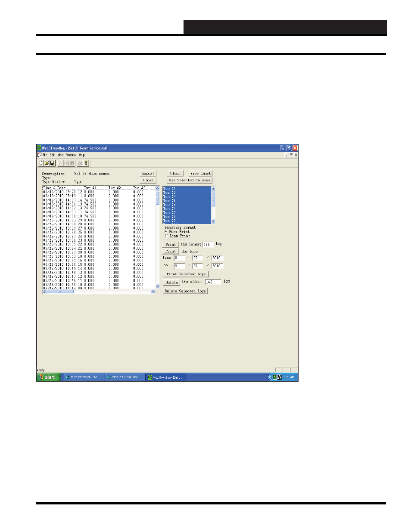
Task: Click column list scrollbar up arrow
Action: tap(213, 189)
